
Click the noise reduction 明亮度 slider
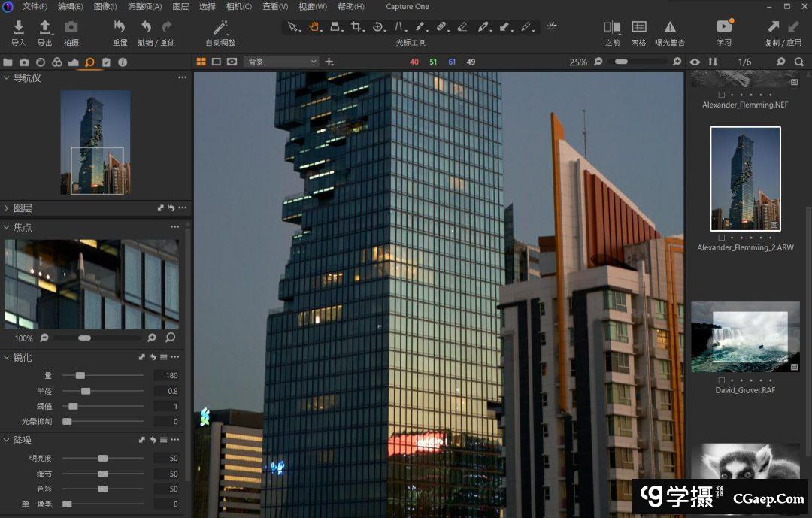103,458
